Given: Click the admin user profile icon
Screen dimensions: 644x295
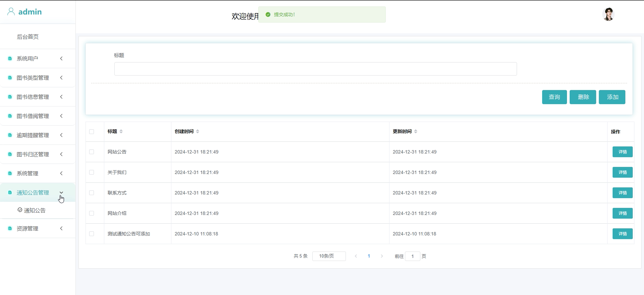Looking at the screenshot, I should tap(11, 11).
